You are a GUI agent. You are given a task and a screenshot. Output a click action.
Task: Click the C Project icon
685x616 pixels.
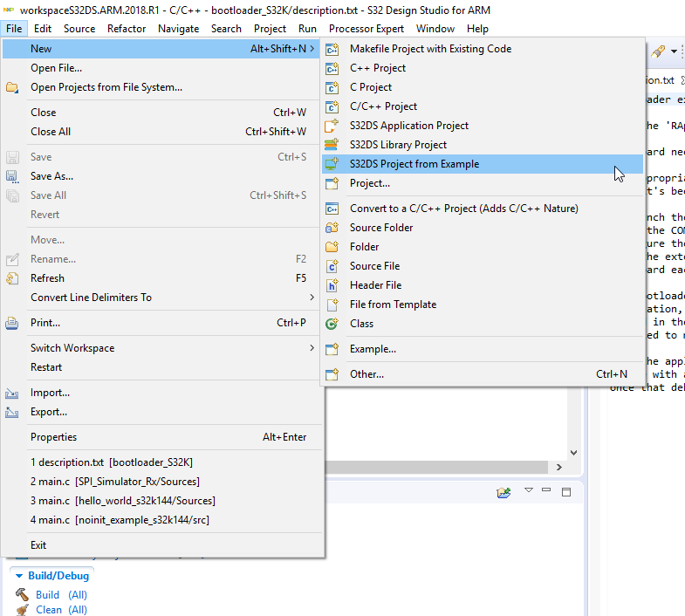[332, 87]
